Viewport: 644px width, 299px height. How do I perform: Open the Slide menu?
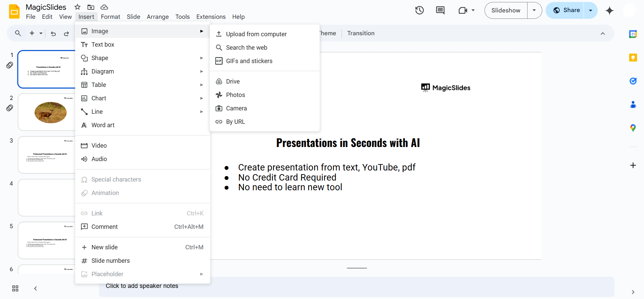click(133, 17)
